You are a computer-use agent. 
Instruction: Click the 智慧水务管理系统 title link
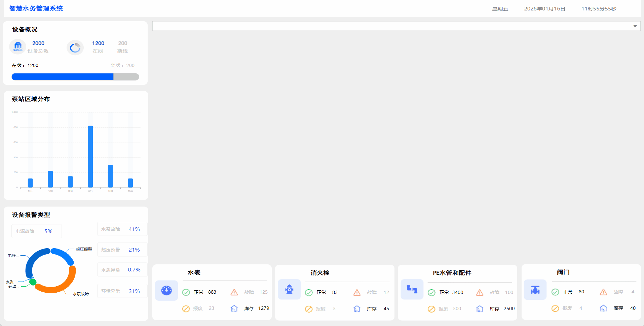(x=36, y=8)
